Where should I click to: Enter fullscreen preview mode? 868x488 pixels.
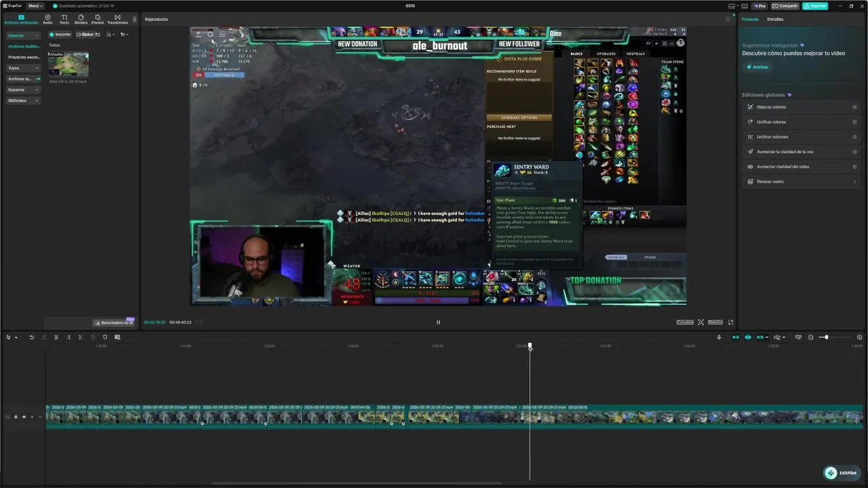pos(730,322)
